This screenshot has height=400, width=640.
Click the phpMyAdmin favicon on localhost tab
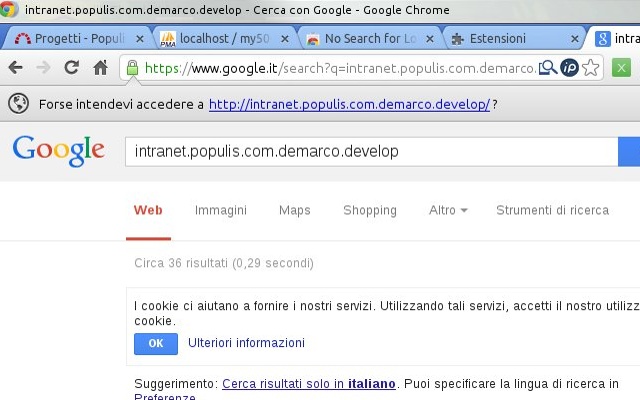tap(168, 39)
